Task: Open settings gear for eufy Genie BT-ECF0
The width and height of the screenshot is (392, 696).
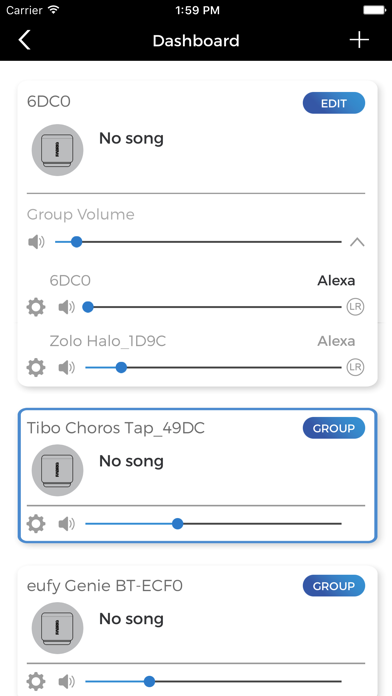Action: coord(36,681)
